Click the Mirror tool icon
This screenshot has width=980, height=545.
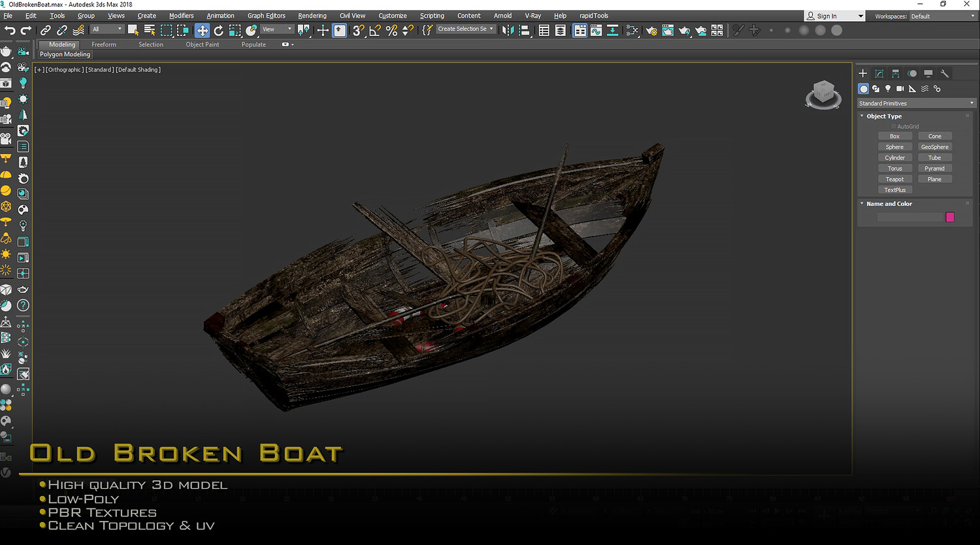click(x=508, y=30)
